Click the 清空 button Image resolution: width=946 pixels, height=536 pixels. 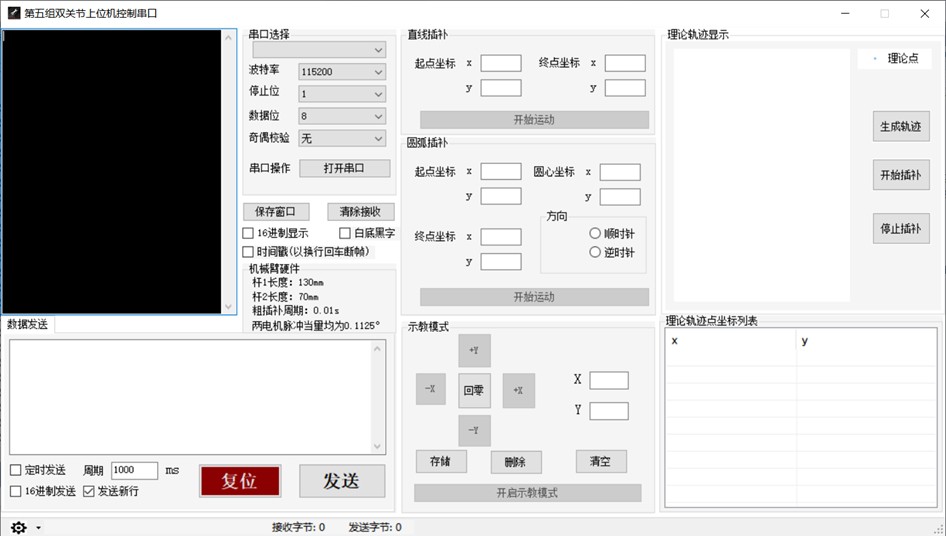pyautogui.click(x=601, y=462)
